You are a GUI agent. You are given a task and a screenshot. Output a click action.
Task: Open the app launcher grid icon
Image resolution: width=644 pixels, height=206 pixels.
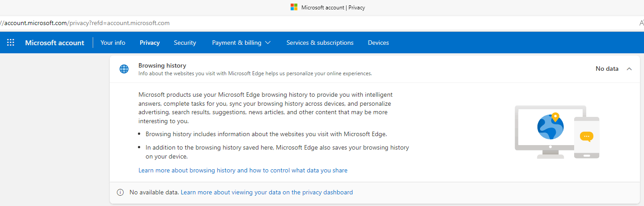pos(11,43)
